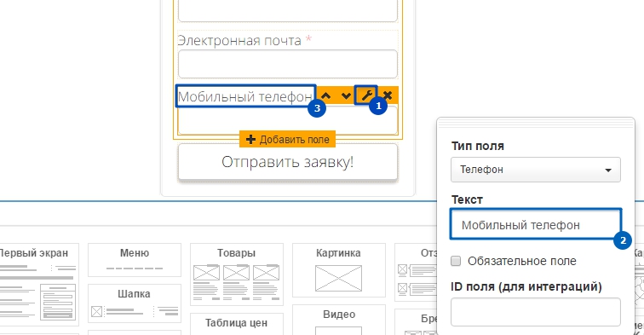This screenshot has width=644, height=335.
Task: Submit with Отправить заявку! button
Action: (x=288, y=162)
